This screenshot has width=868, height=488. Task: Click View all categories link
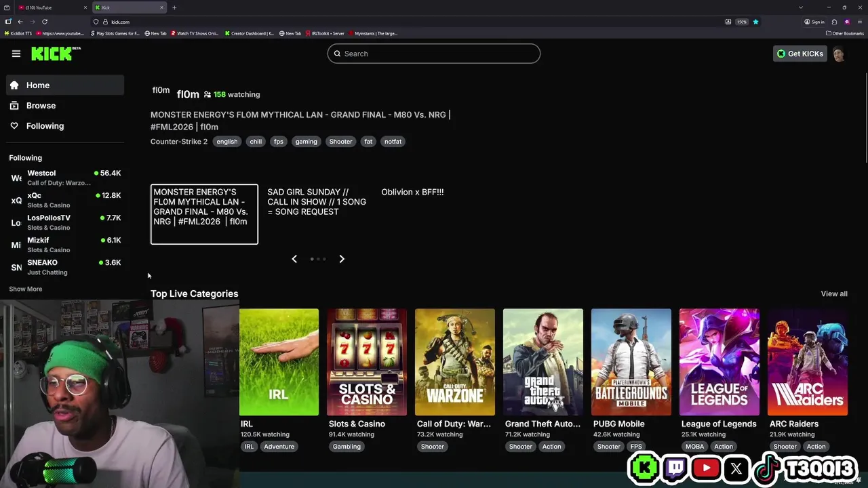(834, 293)
